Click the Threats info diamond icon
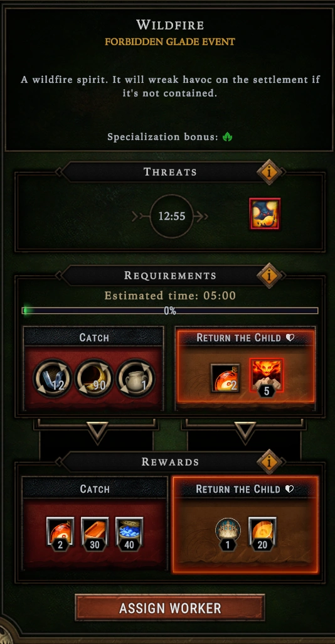The width and height of the screenshot is (335, 644). click(x=269, y=172)
